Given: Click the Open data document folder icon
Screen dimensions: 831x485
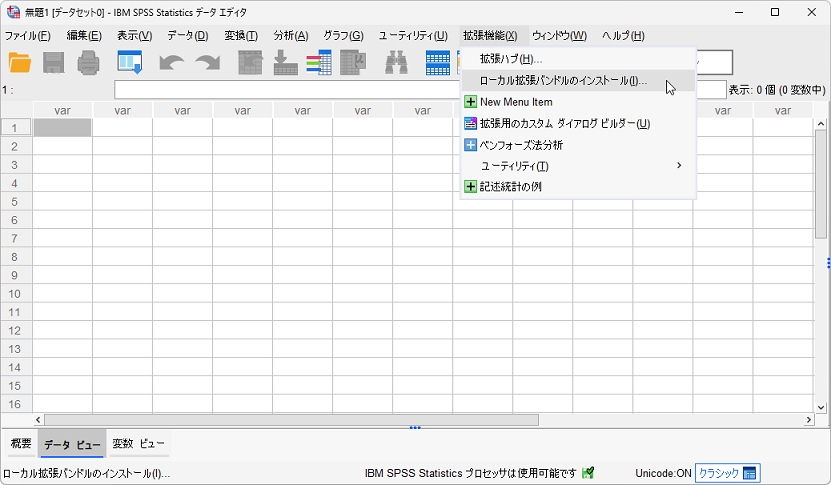Looking at the screenshot, I should pos(20,62).
